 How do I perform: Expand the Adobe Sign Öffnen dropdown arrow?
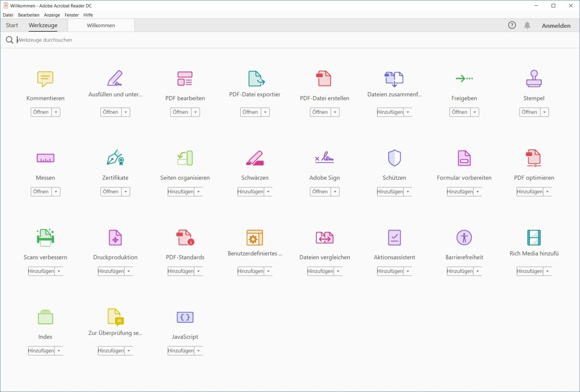[x=335, y=192]
